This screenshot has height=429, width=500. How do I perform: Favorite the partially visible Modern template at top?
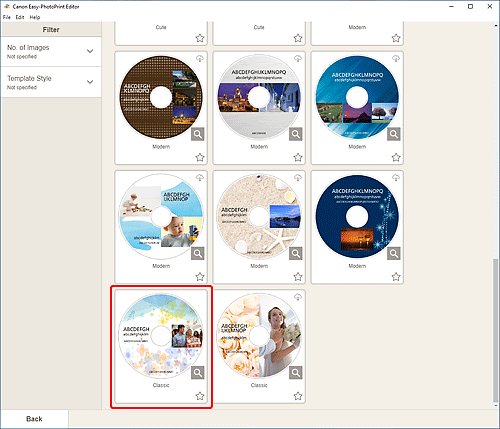(x=396, y=38)
